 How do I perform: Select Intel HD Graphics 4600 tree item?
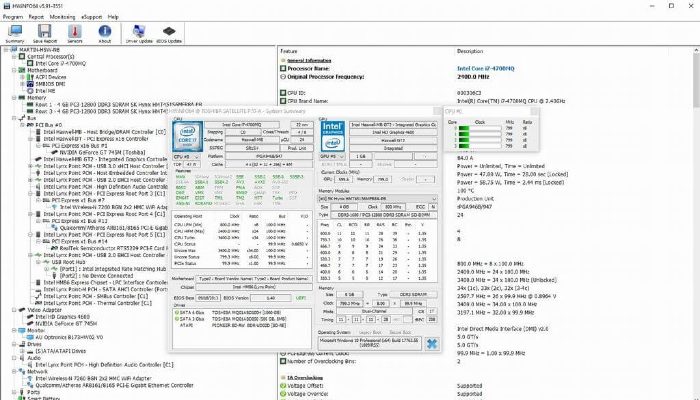pos(62,317)
